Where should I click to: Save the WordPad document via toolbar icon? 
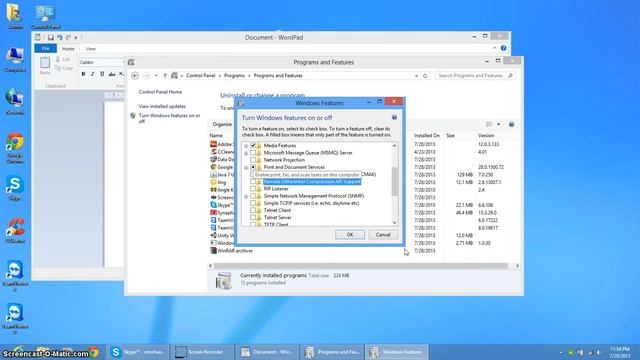pyautogui.click(x=51, y=38)
